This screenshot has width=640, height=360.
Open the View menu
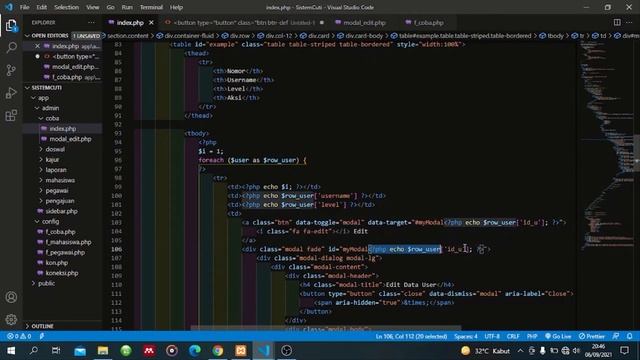[93, 7]
